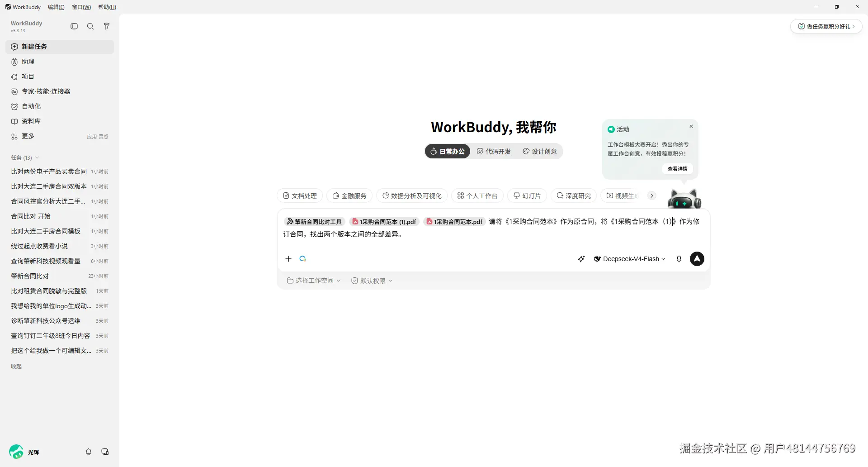The image size is (868, 467).
Task: Open task 合同比对 开始
Action: [60, 216]
